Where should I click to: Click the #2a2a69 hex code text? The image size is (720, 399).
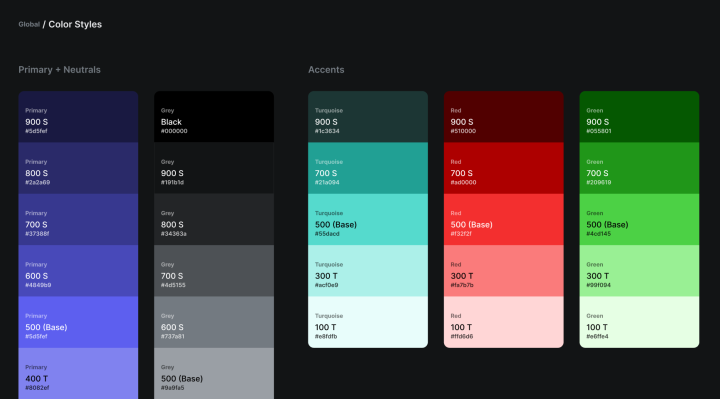(x=38, y=183)
